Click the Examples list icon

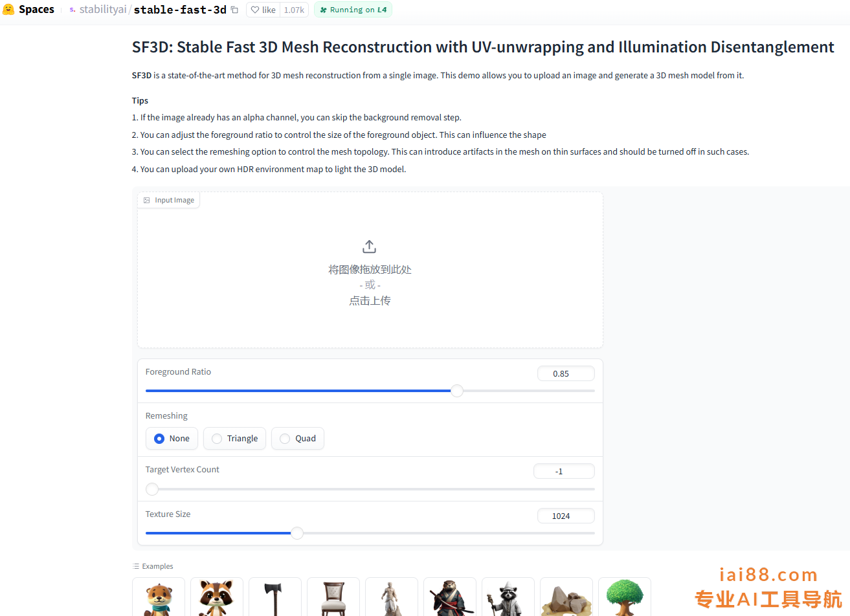(136, 566)
